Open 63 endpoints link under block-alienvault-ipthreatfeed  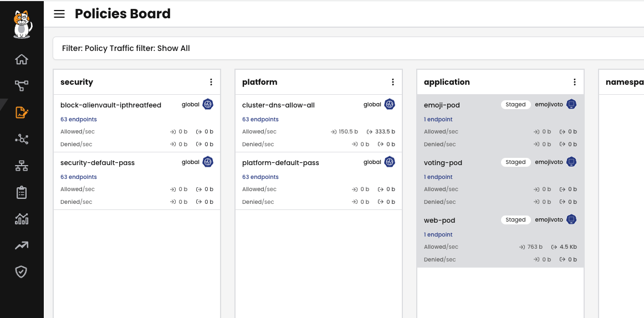coord(79,120)
